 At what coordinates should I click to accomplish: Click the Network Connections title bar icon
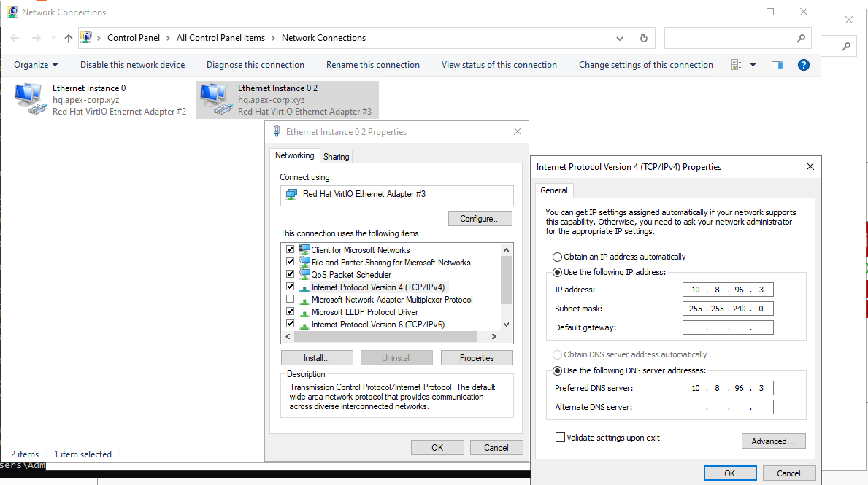[x=12, y=12]
